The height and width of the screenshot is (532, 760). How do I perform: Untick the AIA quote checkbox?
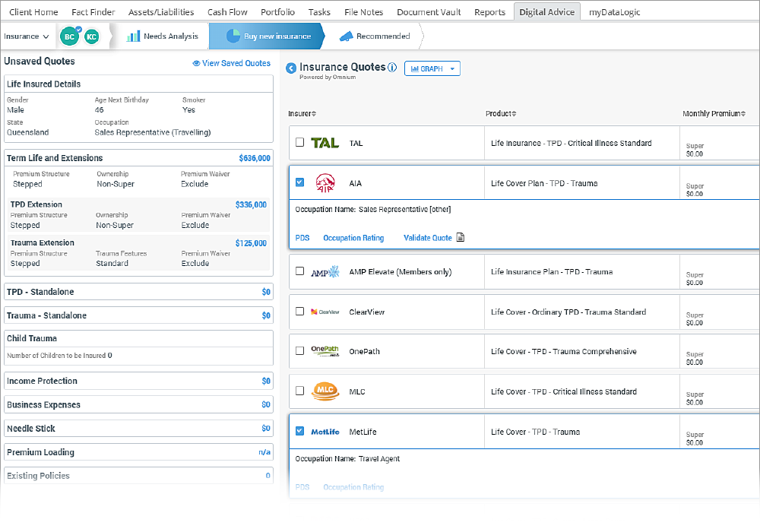[x=300, y=182]
